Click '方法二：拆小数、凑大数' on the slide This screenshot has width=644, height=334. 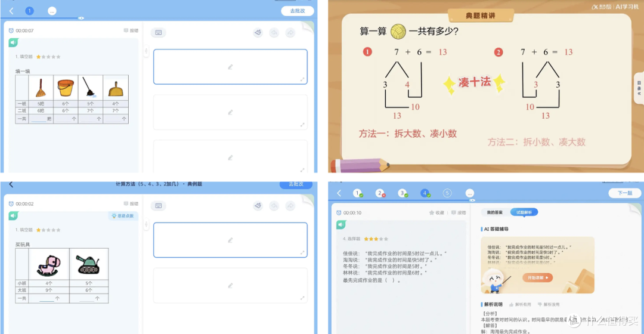[537, 142]
